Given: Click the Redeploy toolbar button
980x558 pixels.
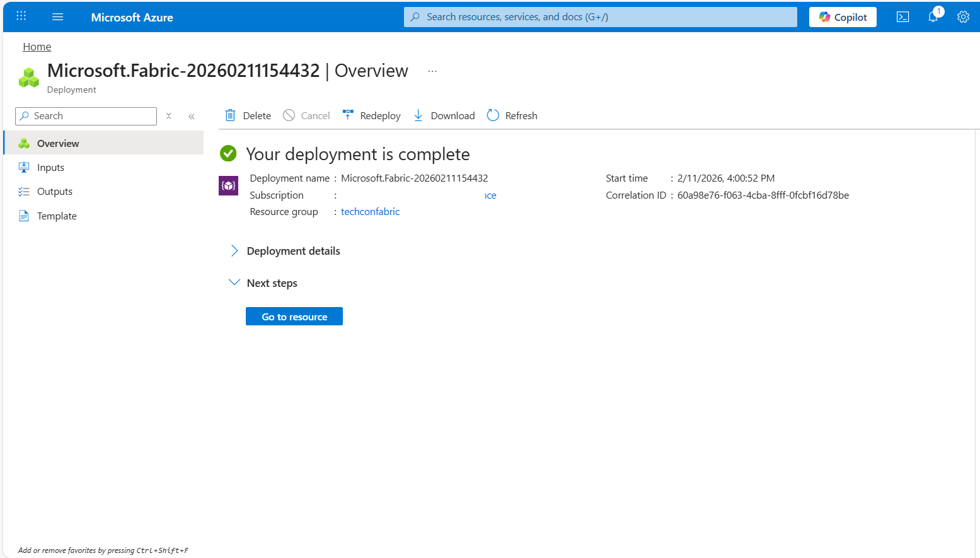Looking at the screenshot, I should click(372, 115).
